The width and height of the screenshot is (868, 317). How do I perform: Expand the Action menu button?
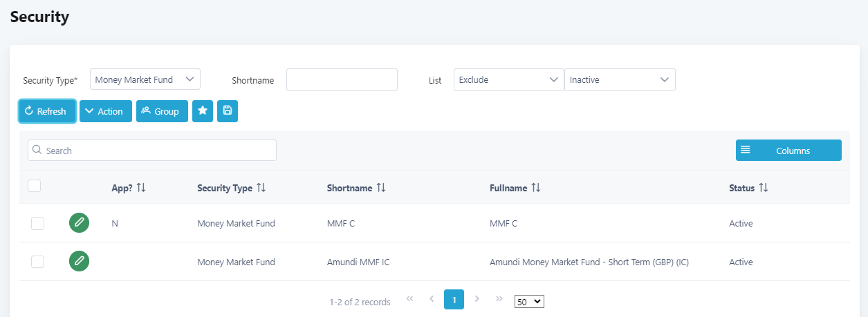(x=105, y=111)
